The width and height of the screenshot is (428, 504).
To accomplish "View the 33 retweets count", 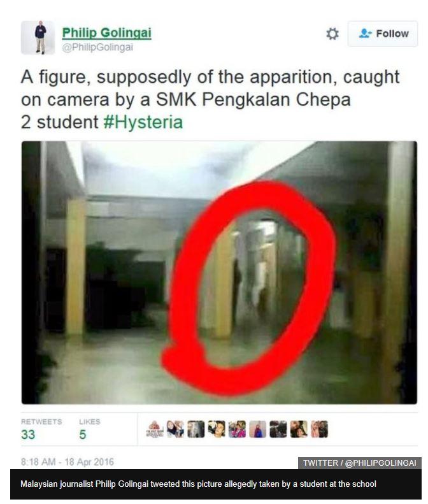I will click(28, 435).
